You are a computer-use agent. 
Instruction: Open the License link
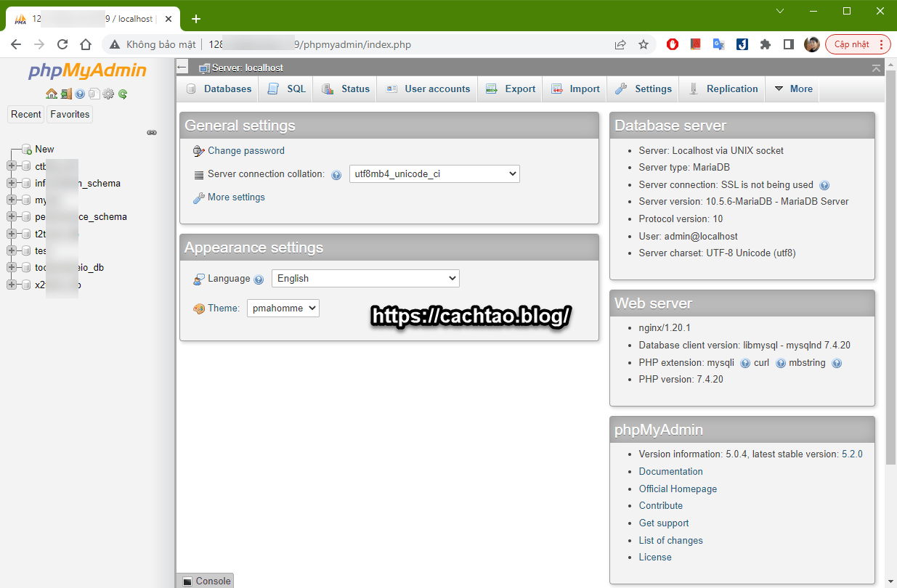655,558
